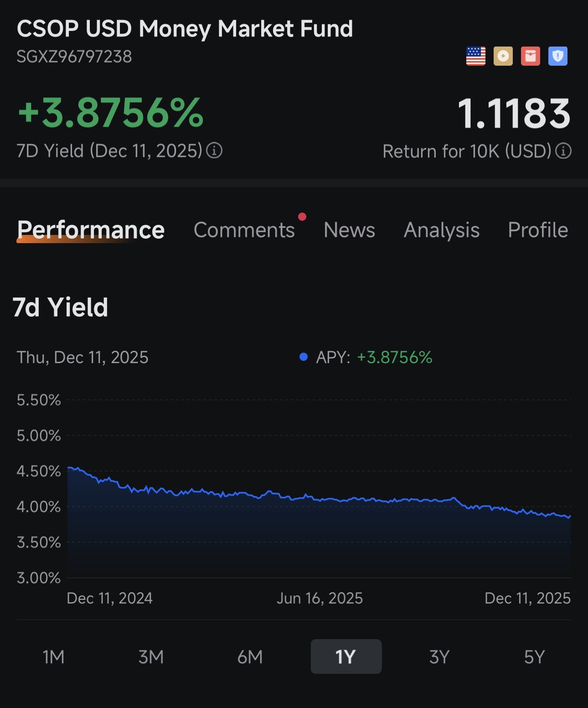Open the Profile tab
Screen dimensions: 588x708
pos(538,230)
